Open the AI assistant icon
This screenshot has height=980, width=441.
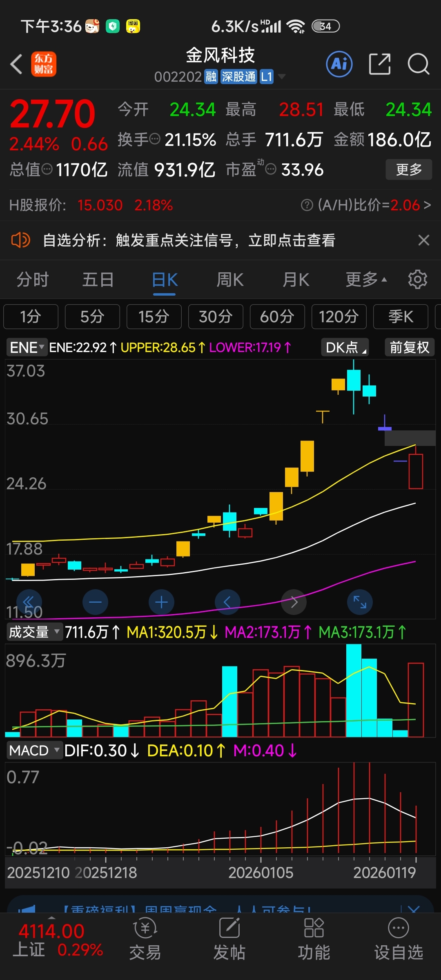coord(339,64)
